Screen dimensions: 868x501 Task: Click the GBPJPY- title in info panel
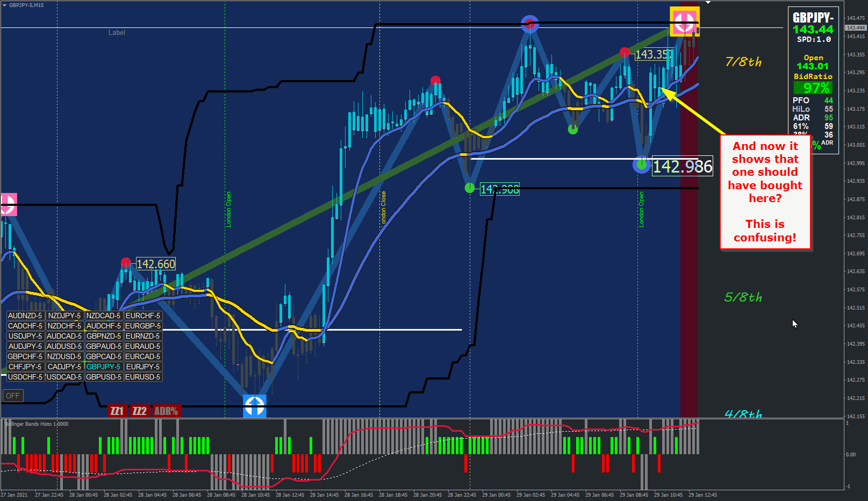[813, 17]
